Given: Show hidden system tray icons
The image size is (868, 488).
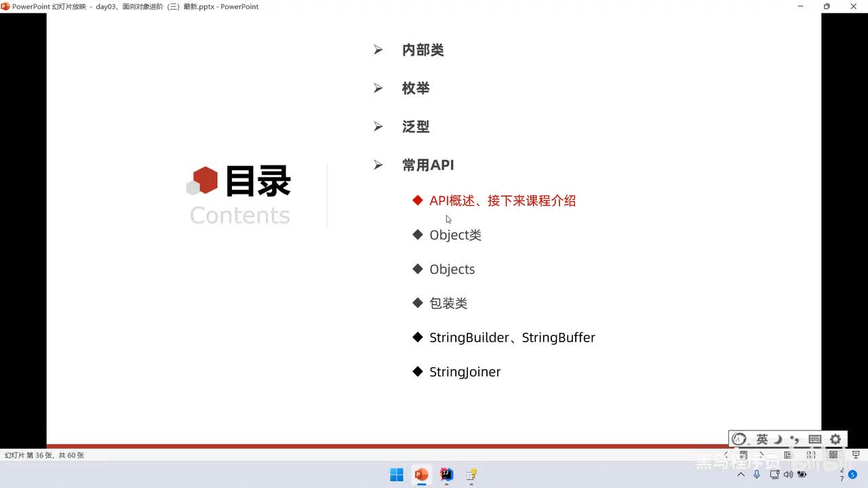Looking at the screenshot, I should (x=741, y=474).
